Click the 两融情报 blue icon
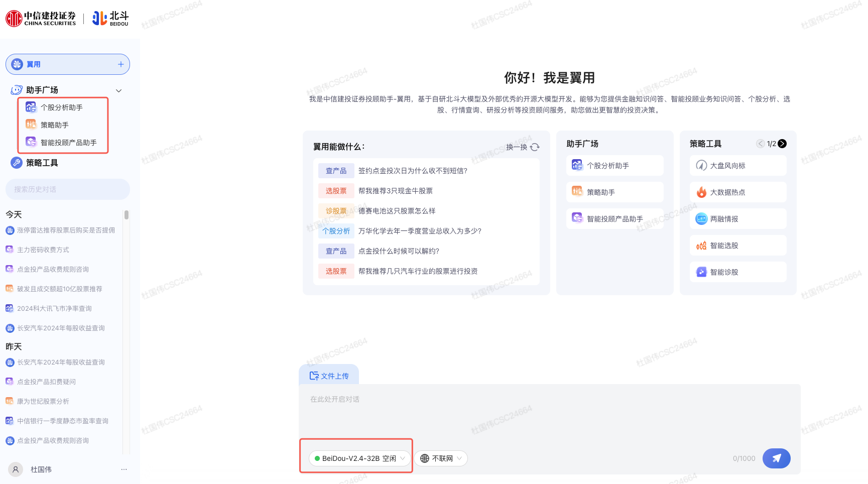 coord(701,219)
